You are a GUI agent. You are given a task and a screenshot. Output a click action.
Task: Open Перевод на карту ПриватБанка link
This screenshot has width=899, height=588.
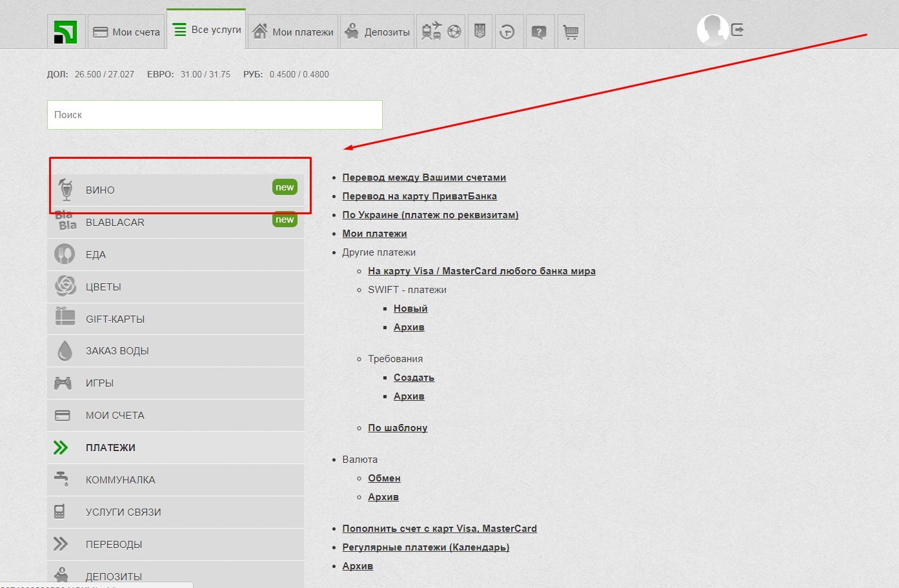[419, 196]
